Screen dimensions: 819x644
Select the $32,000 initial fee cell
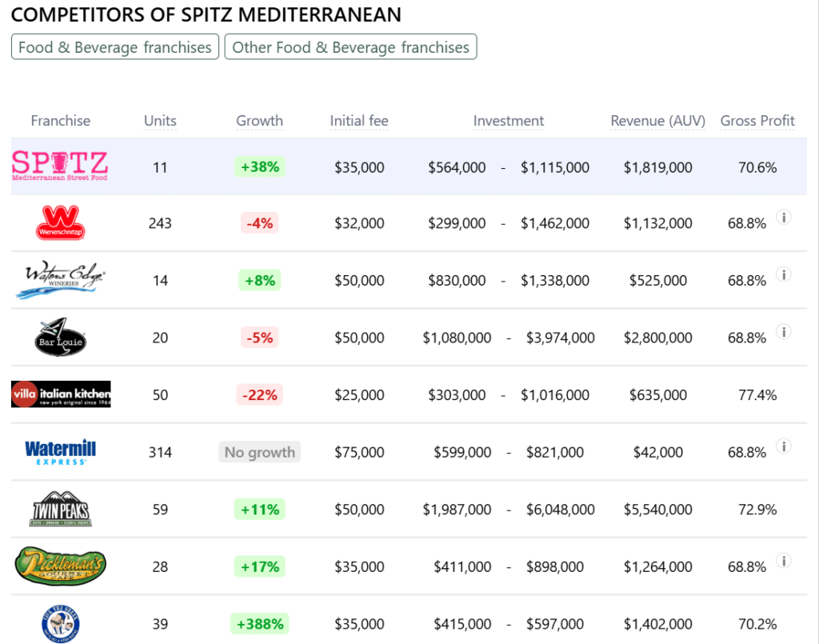click(x=359, y=223)
